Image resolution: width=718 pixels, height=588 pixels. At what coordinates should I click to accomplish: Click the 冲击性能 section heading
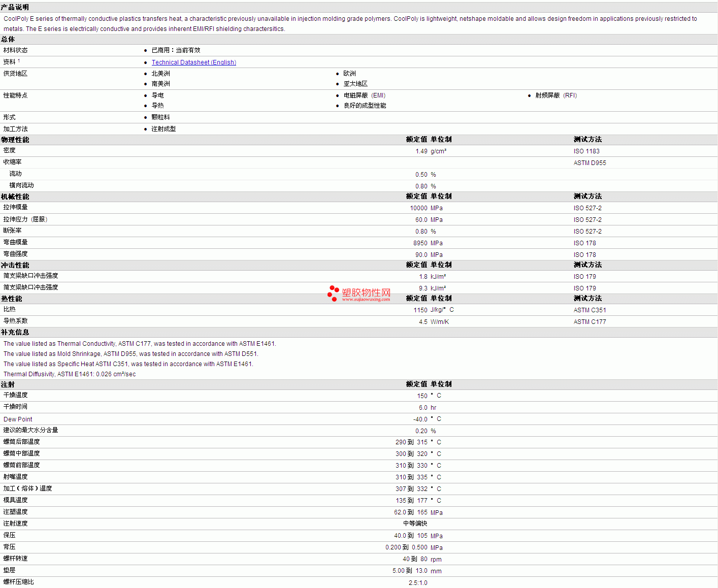pos(15,265)
